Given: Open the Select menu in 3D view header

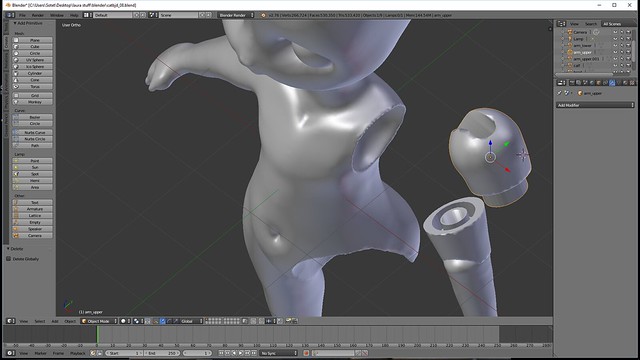Looking at the screenshot, I should (40, 321).
